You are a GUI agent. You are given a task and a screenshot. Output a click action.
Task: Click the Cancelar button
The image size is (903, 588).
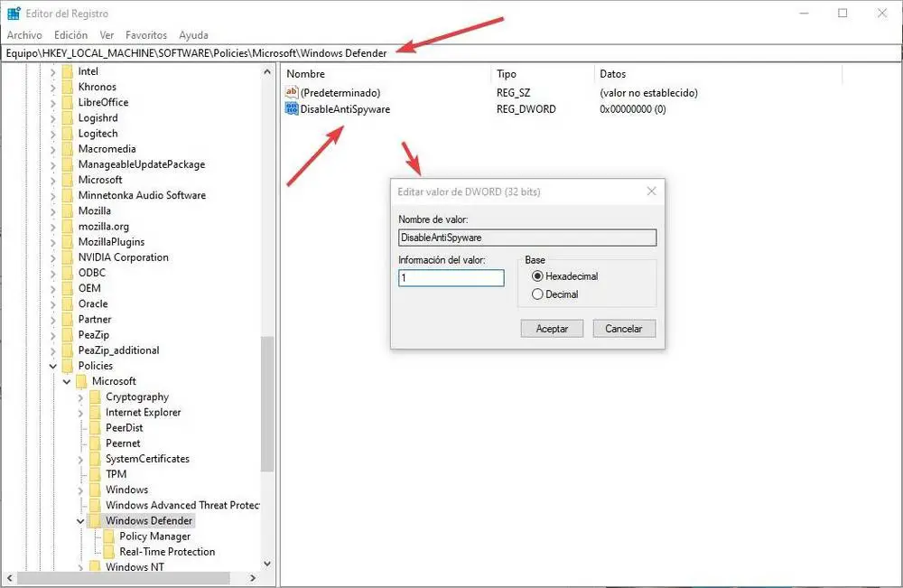click(624, 328)
